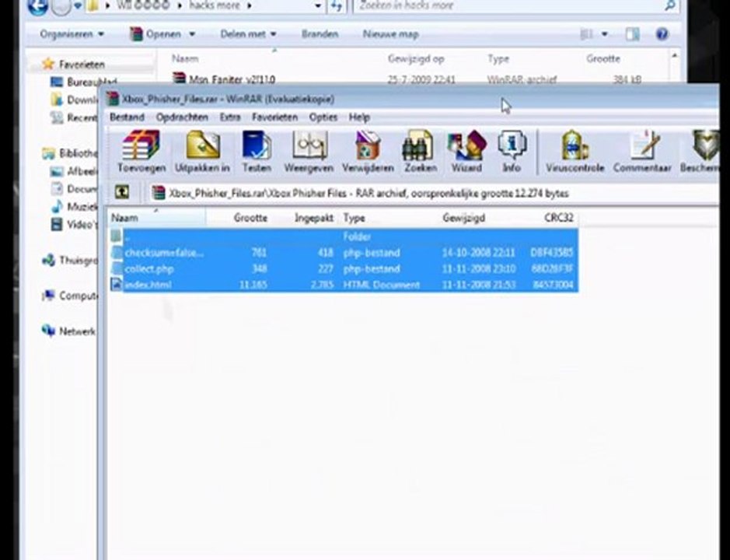Select the Testen toolbar icon
The image size is (730, 560).
click(257, 152)
